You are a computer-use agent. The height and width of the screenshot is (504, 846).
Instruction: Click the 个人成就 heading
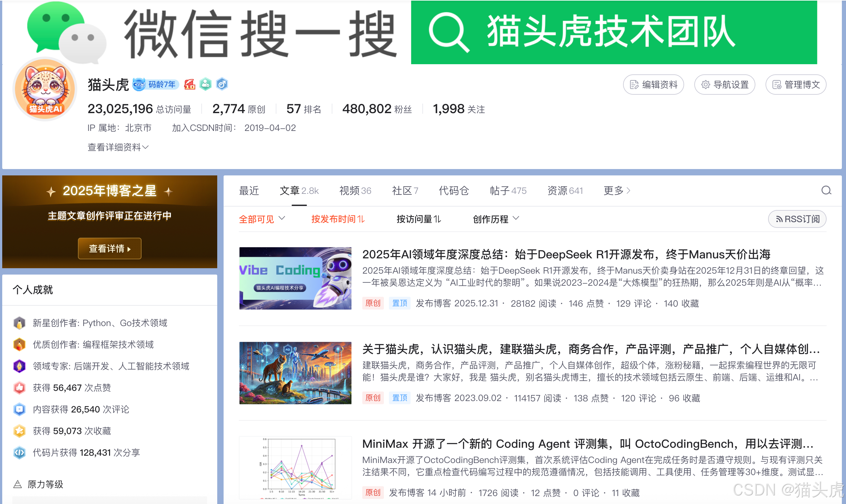(x=33, y=290)
